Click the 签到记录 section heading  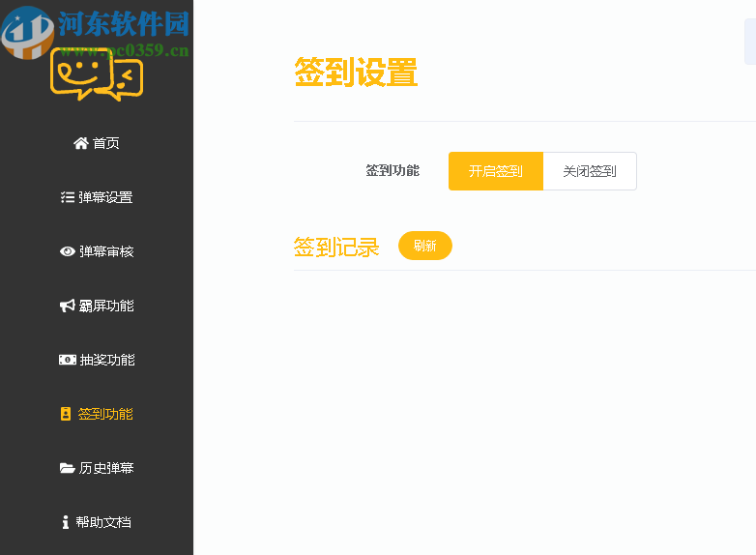[x=336, y=248]
